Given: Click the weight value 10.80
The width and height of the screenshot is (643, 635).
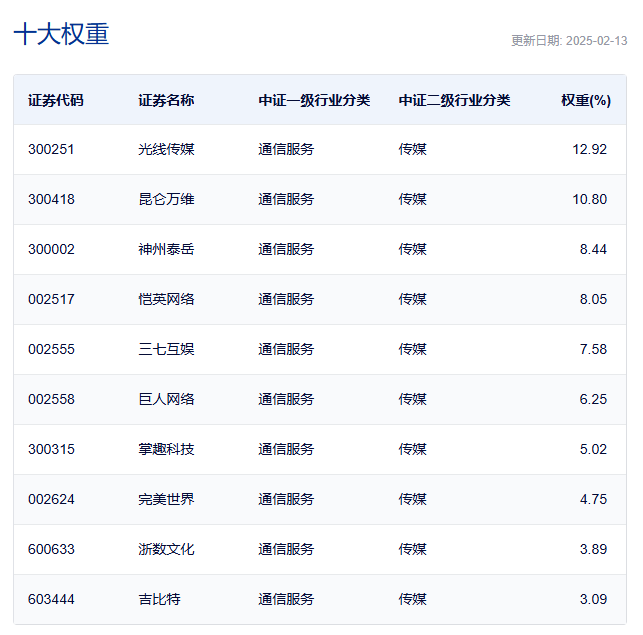Looking at the screenshot, I should pos(589,199).
